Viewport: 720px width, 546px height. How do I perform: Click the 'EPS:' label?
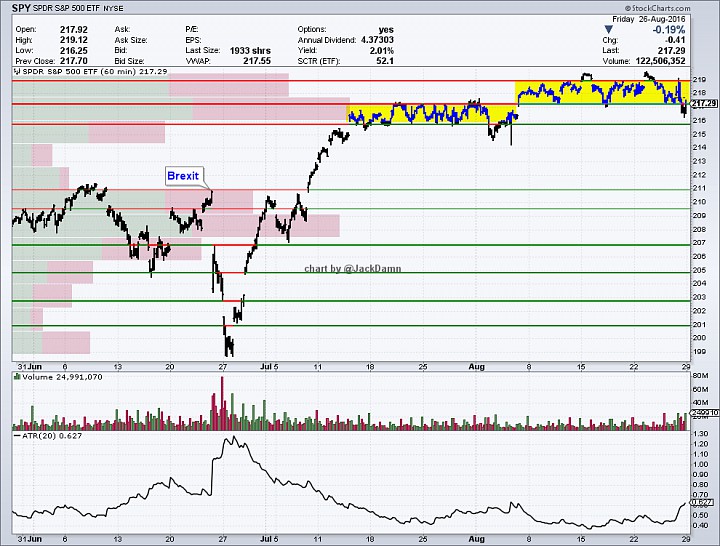(x=193, y=40)
